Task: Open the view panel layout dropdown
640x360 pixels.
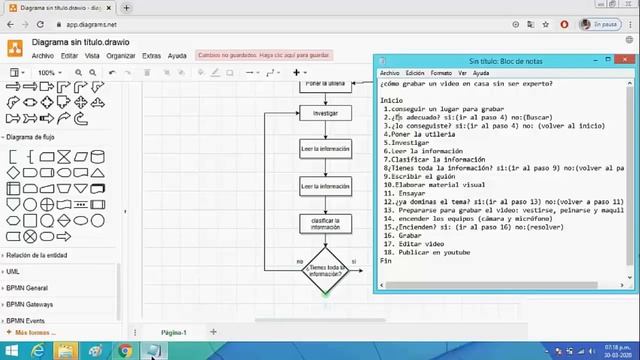Action: click(x=17, y=73)
